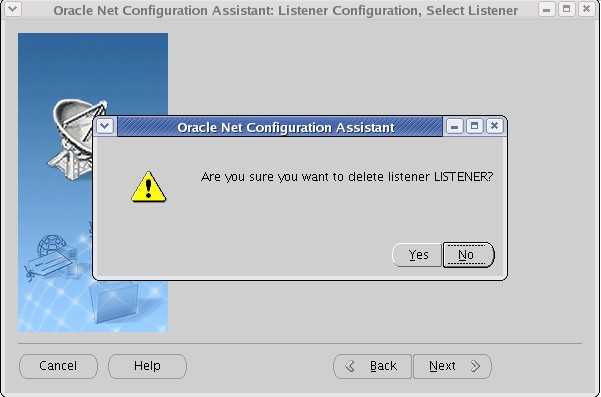601x397 pixels.
Task: Maximize the Listener Configuration main window
Action: (x=567, y=9)
